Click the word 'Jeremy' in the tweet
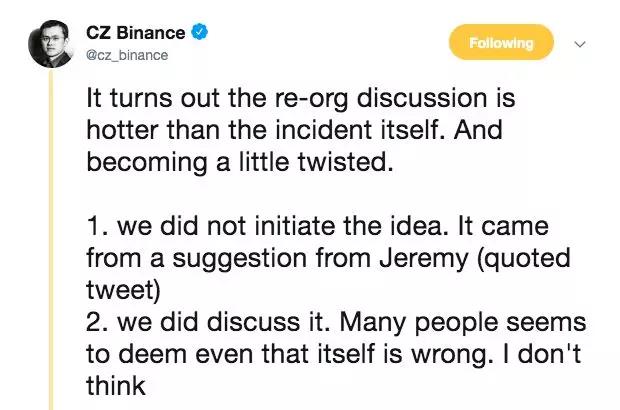Viewport: 620px width, 410px height. point(424,259)
